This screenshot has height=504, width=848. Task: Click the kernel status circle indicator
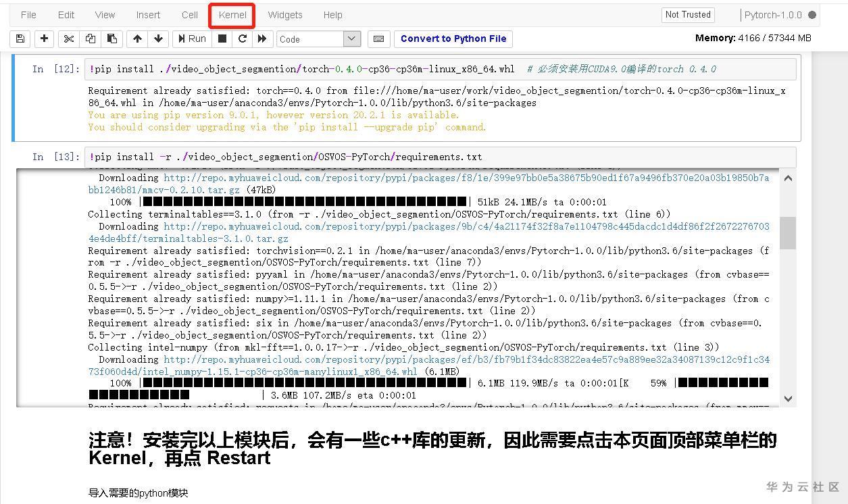pos(812,15)
